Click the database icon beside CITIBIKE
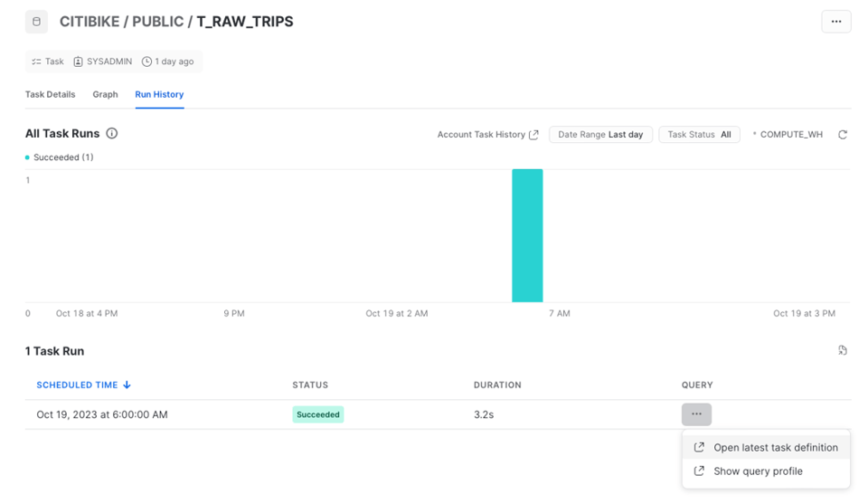868x504 pixels. tap(36, 22)
